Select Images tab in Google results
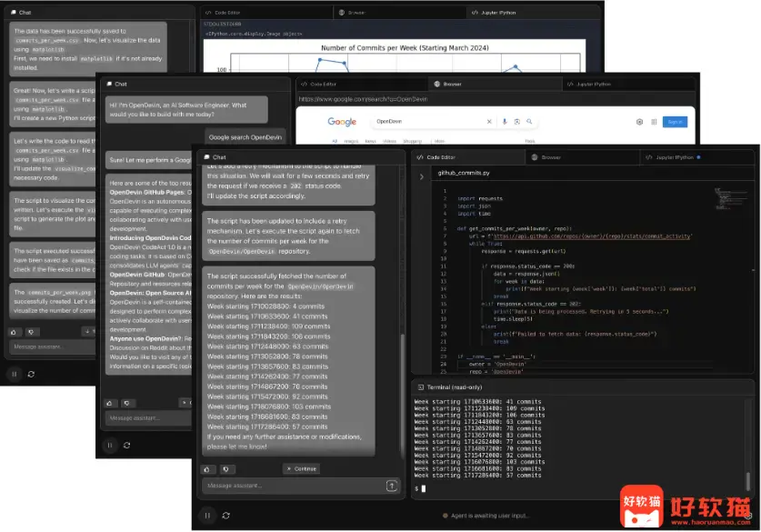 coord(351,141)
